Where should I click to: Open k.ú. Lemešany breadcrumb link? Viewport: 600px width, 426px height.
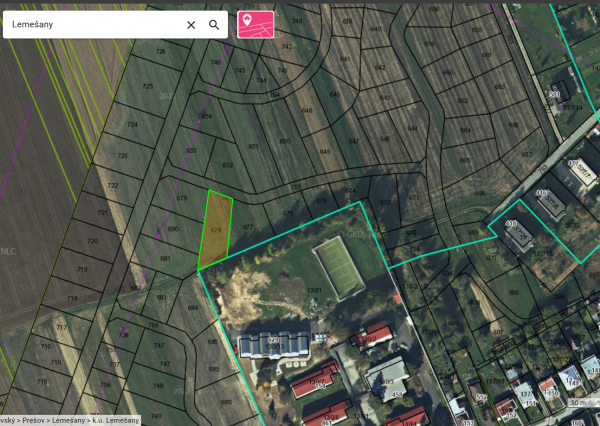tap(116, 420)
